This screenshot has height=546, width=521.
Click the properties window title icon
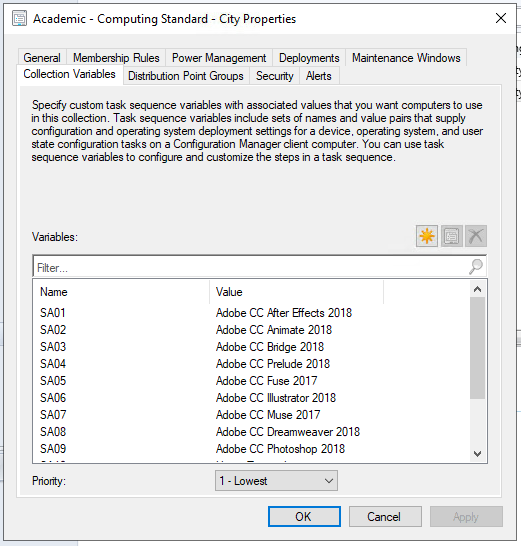click(x=19, y=18)
